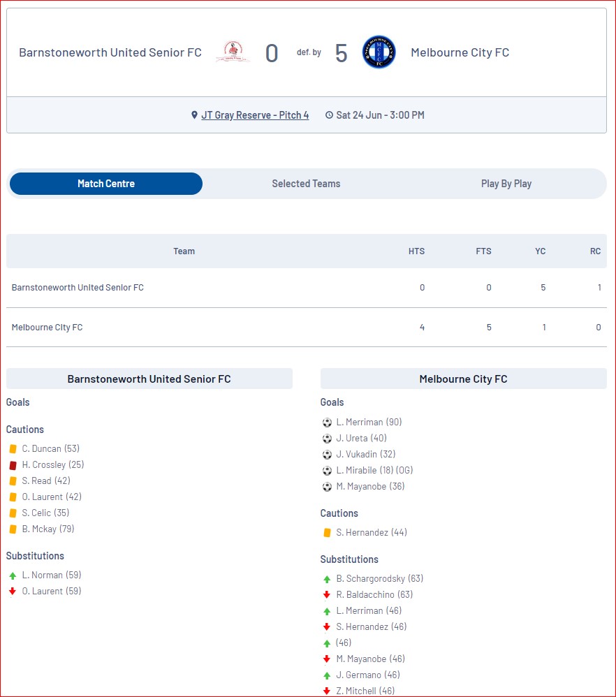The image size is (616, 697).
Task: Click the soccer ball icon for M. Mayanobe (36)
Action: (x=327, y=486)
